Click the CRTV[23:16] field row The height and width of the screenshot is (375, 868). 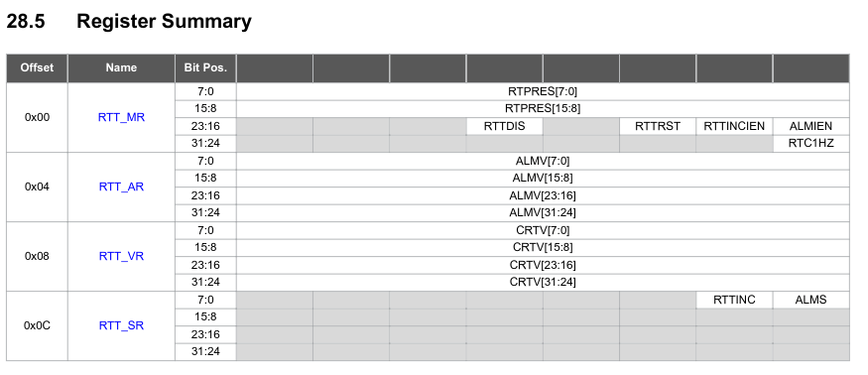click(543, 265)
